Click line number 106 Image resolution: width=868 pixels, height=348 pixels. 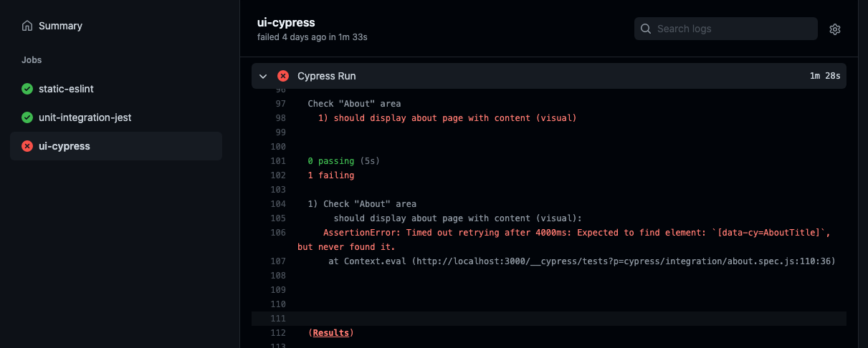pyautogui.click(x=278, y=233)
